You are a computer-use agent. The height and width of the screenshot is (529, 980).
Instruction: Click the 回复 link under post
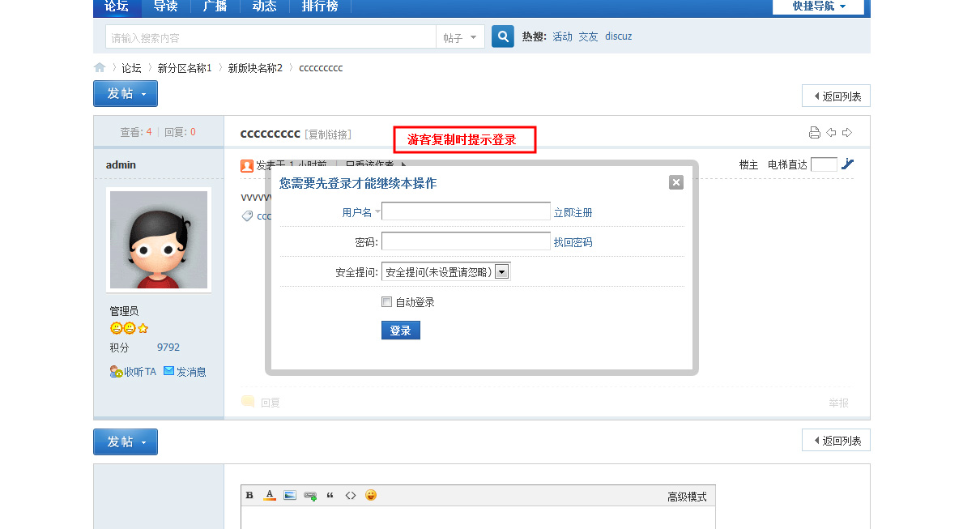pyautogui.click(x=271, y=403)
